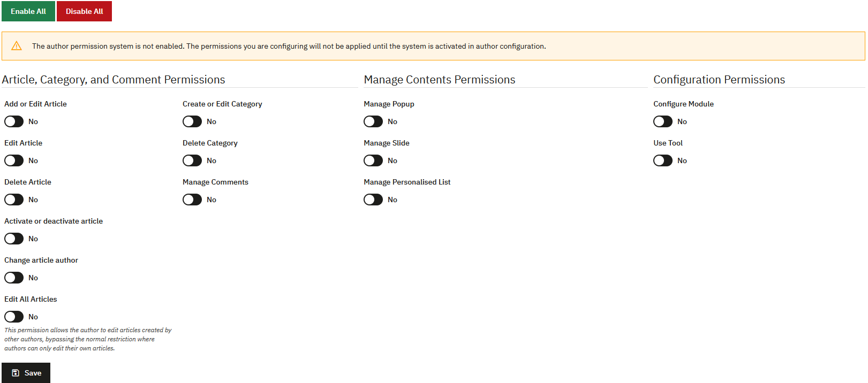Toggle the Delete Category switch
Viewport: 868px width, 383px height.
tap(192, 160)
